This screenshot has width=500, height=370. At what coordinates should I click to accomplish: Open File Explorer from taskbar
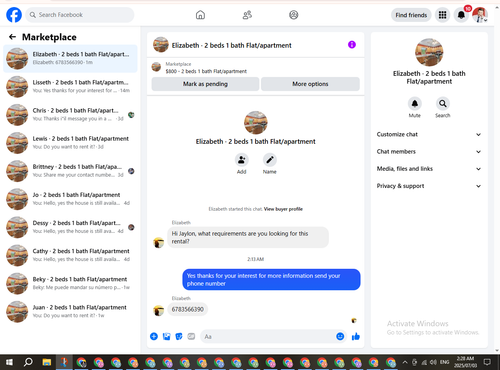(47, 362)
